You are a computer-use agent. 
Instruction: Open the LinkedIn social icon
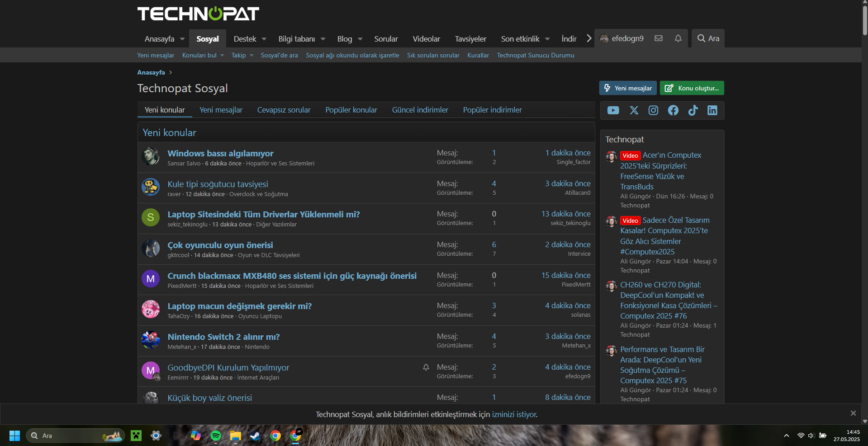tap(712, 110)
